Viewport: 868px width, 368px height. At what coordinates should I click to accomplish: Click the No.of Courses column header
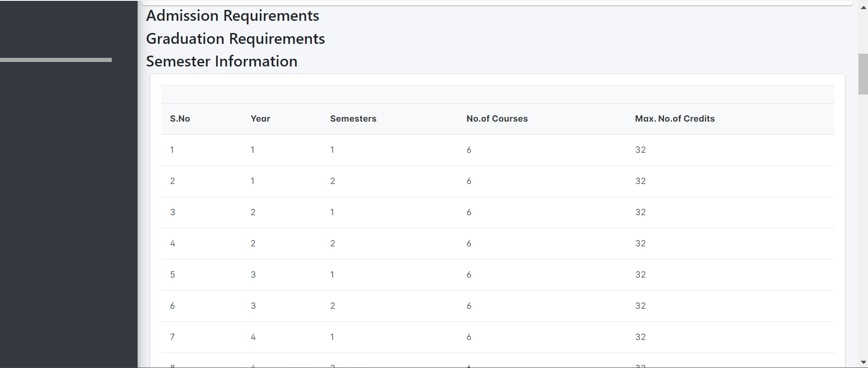click(497, 118)
